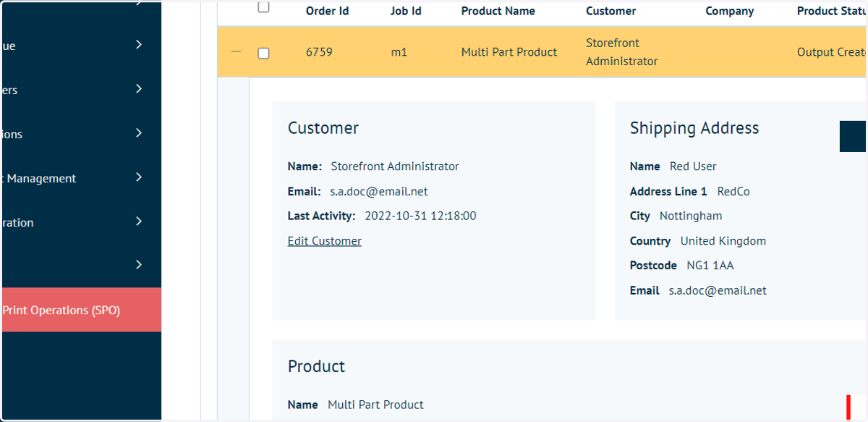Click the Shipping Address heading
The height and width of the screenshot is (422, 868).
coord(694,128)
